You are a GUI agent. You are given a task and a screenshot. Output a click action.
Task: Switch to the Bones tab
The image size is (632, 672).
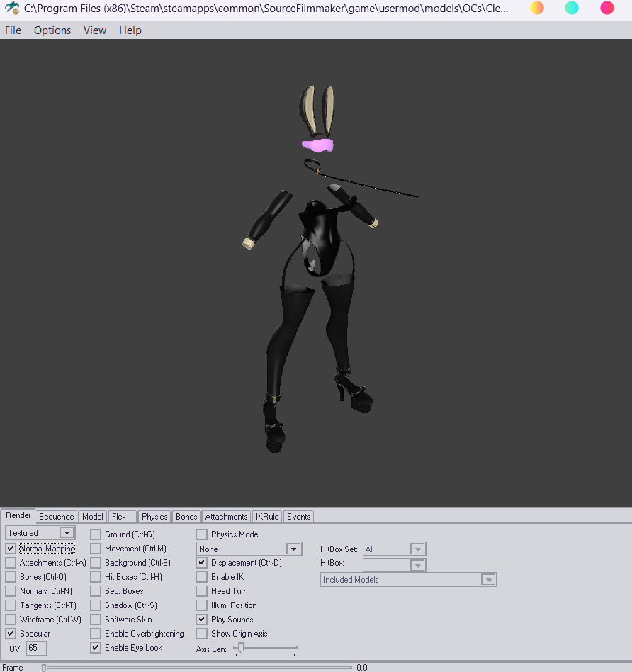click(186, 517)
